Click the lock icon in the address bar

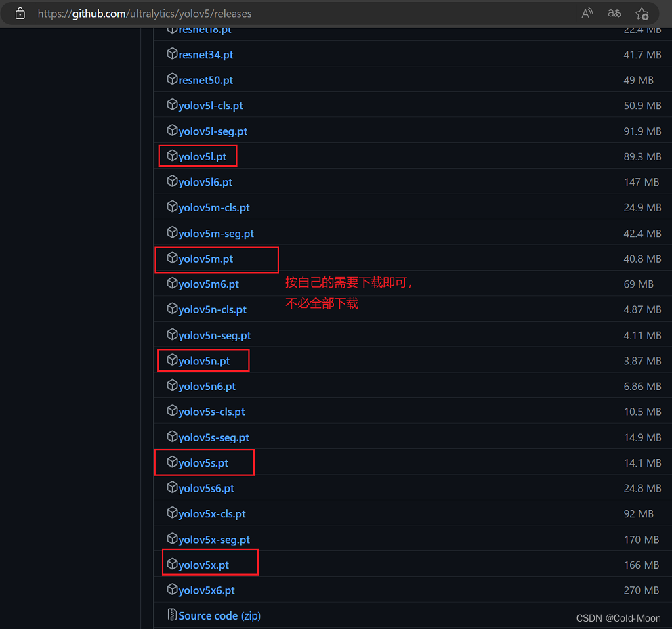(20, 14)
